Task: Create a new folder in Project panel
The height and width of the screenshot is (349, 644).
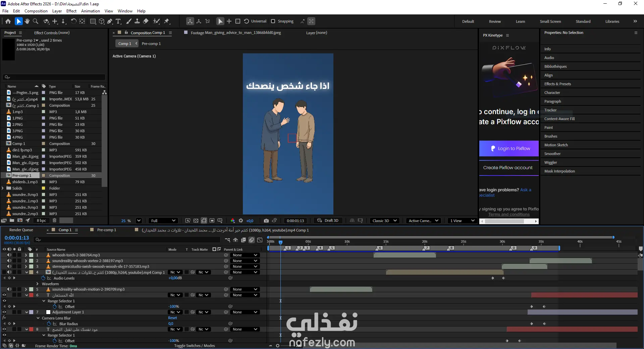Action: click(12, 220)
